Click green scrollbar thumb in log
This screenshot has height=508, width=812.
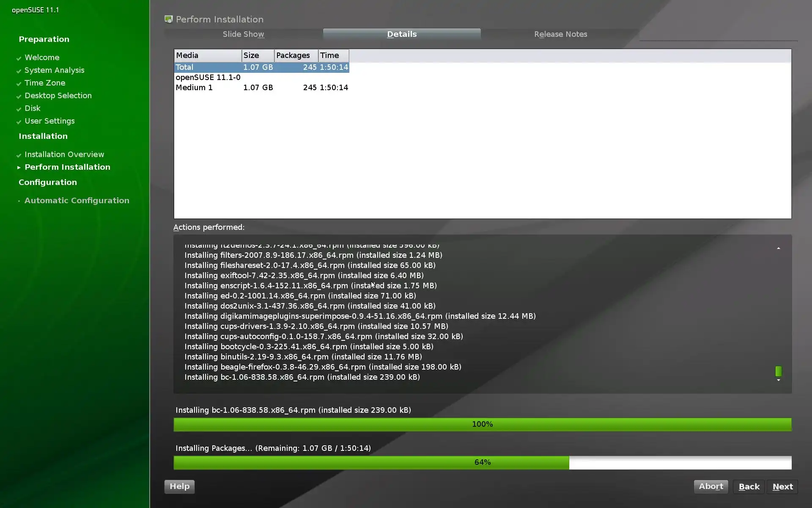point(778,371)
